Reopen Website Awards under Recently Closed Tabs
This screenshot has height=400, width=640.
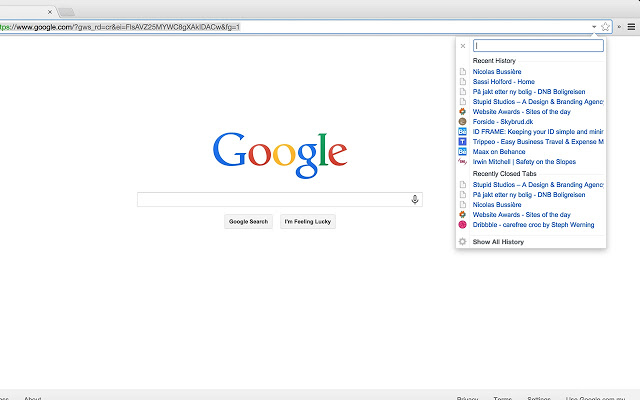[x=522, y=215]
